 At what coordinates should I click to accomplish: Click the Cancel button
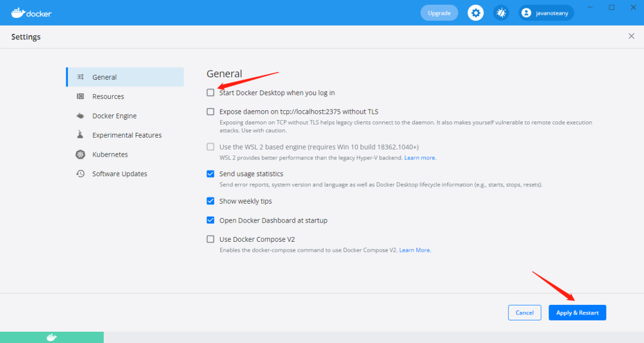525,313
